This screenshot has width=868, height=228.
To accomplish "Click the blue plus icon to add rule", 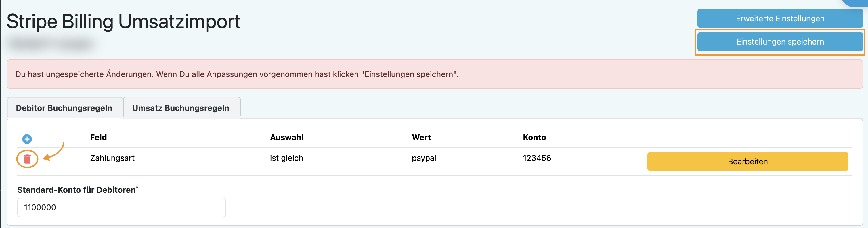I will point(27,138).
